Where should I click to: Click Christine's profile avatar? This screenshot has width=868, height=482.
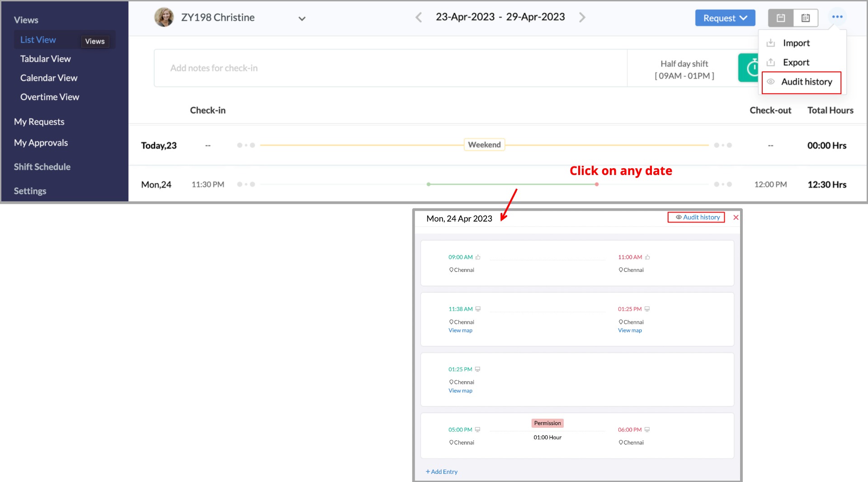click(x=164, y=17)
